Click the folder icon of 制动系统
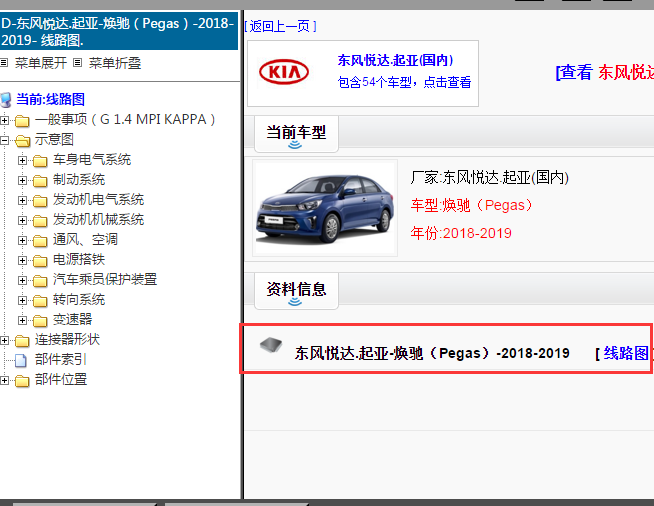The height and width of the screenshot is (506, 654). pos(40,181)
